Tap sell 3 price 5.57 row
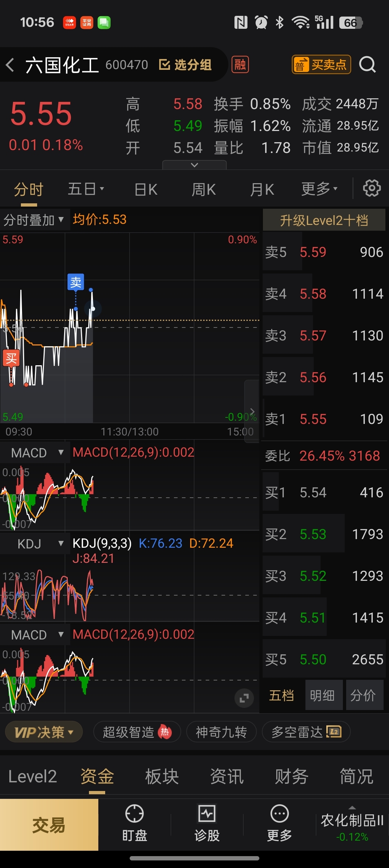This screenshot has height=868, width=389. 324,335
